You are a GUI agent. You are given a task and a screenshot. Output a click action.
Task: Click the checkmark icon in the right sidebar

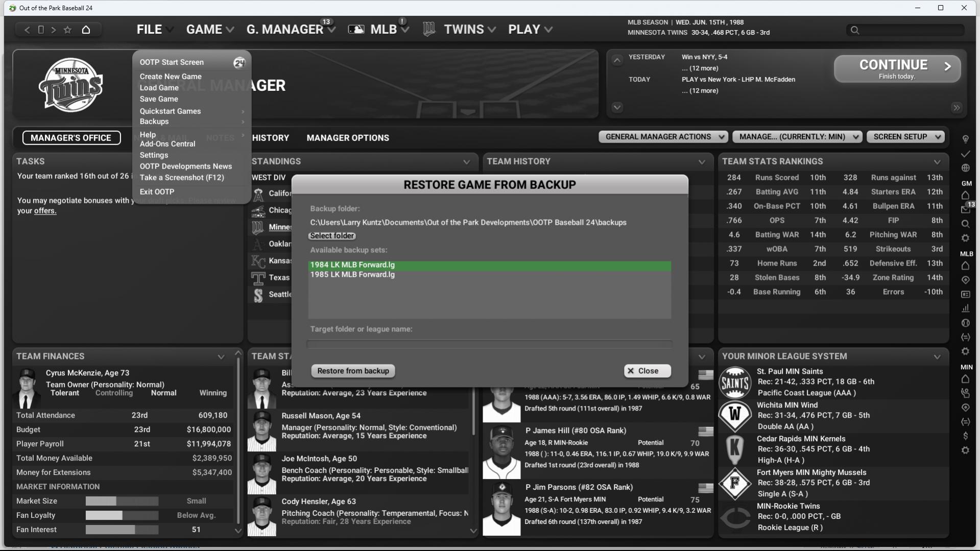coord(965,154)
